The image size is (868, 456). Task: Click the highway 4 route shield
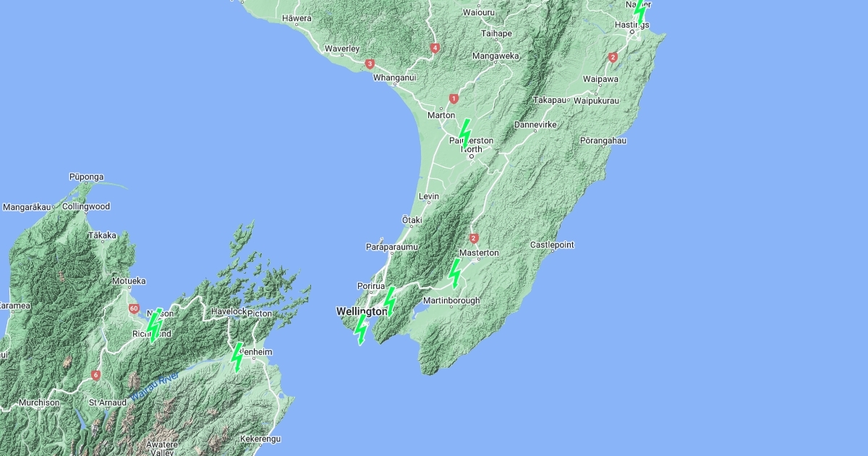[x=435, y=48]
